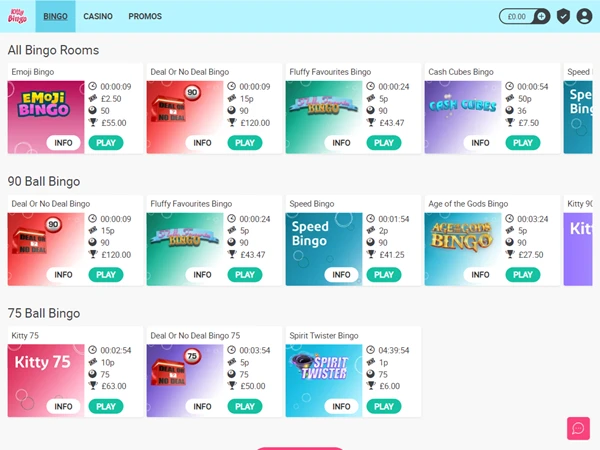Play Emoji Bingo room
Screen dimensions: 600x450
coord(106,143)
